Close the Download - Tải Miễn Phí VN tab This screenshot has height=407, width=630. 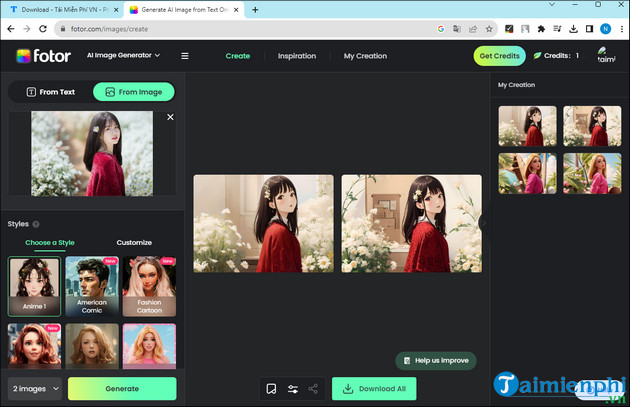tap(116, 10)
